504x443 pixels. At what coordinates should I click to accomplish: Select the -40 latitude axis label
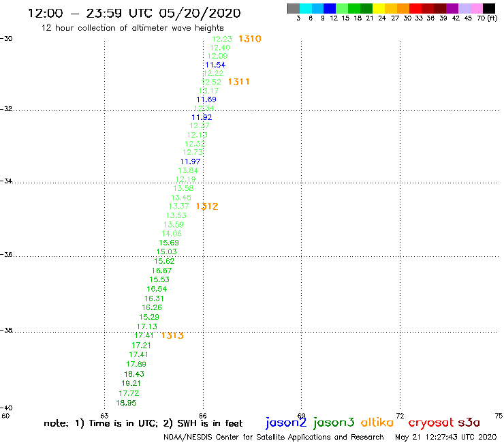(x=6, y=408)
